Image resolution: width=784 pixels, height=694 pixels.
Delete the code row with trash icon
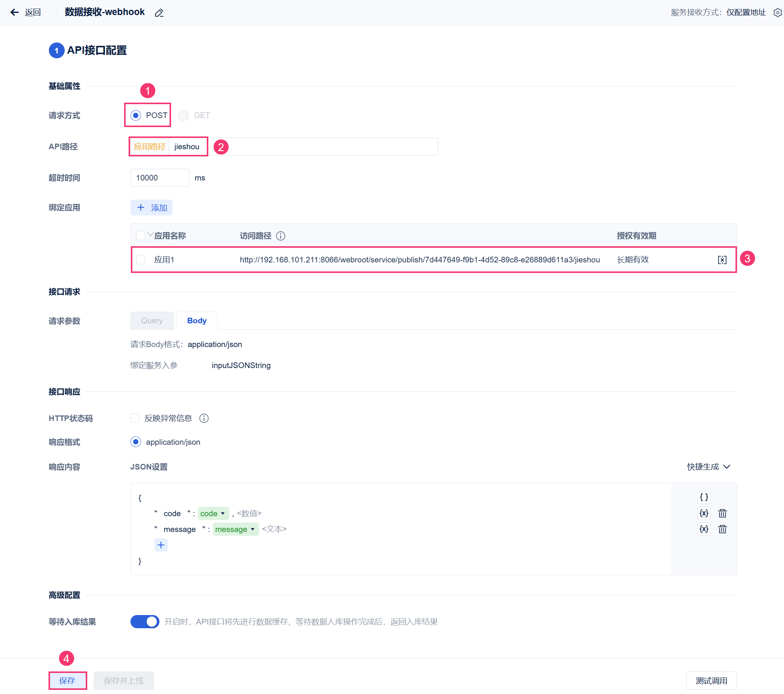(x=723, y=514)
